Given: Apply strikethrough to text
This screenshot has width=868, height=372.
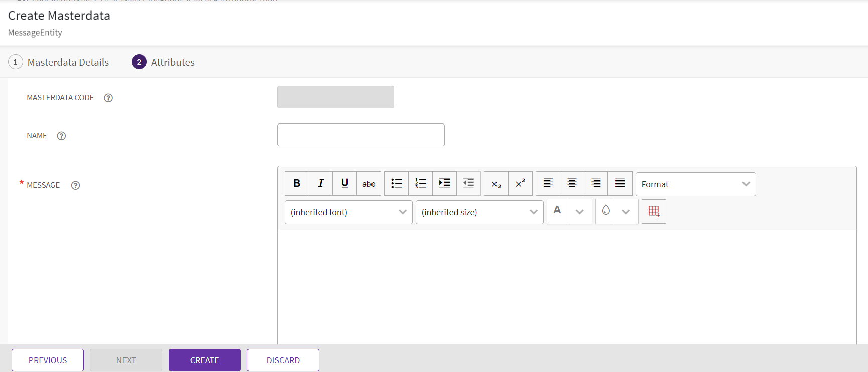Looking at the screenshot, I should [x=369, y=184].
